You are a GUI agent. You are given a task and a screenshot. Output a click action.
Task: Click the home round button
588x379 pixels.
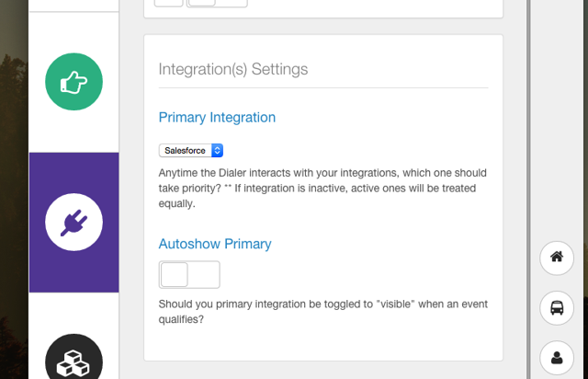pos(557,258)
